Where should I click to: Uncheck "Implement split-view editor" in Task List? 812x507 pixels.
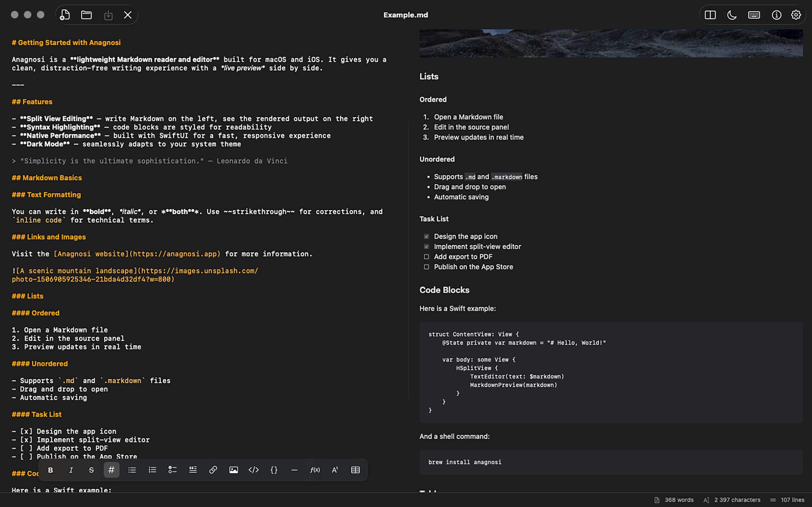pyautogui.click(x=427, y=246)
